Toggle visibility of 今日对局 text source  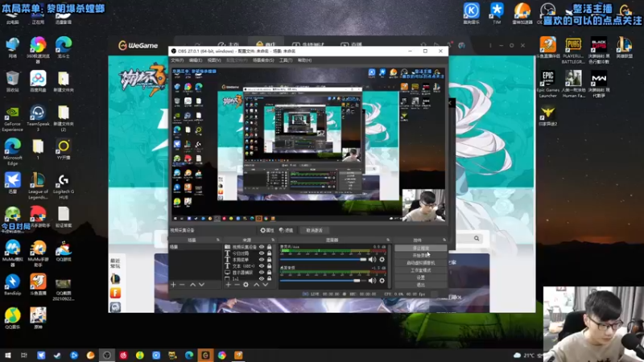tap(262, 253)
